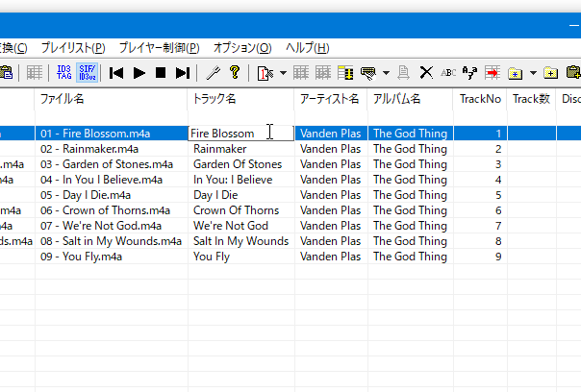The width and height of the screenshot is (581, 392).
Task: Open the プレイリスト(P) menu
Action: pyautogui.click(x=73, y=48)
